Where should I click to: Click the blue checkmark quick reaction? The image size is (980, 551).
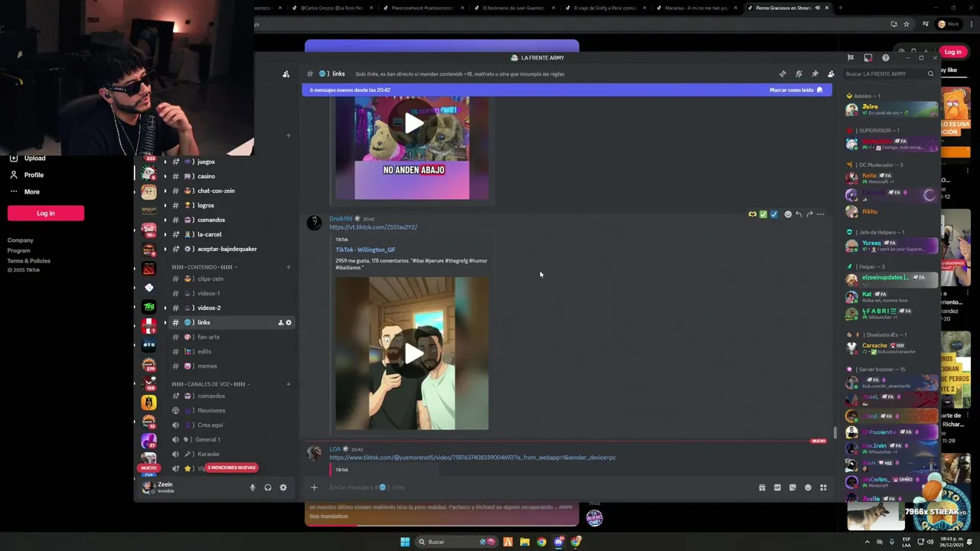(x=773, y=214)
